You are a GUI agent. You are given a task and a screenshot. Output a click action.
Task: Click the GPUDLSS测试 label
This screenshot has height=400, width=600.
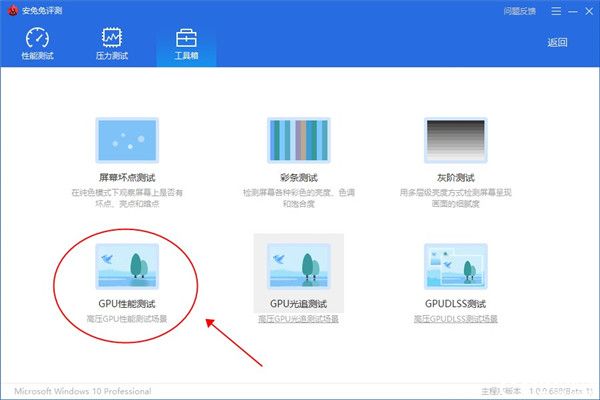(x=455, y=304)
